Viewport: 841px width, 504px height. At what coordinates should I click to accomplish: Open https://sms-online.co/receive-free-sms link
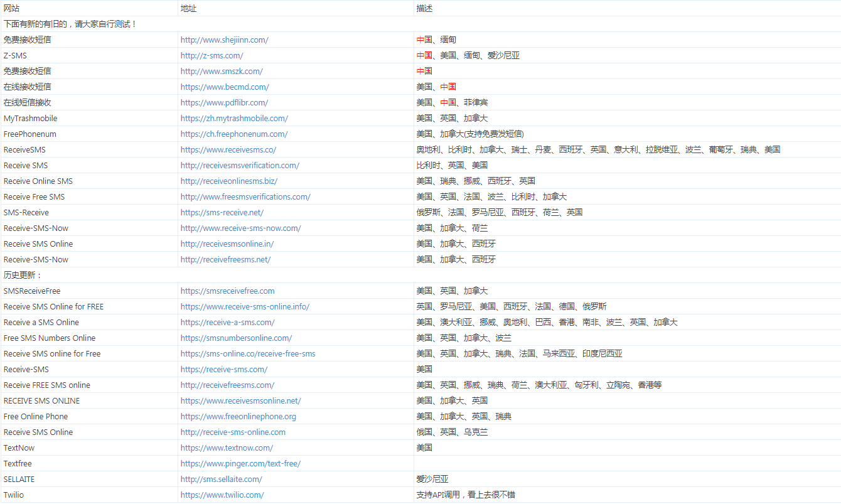coord(248,353)
